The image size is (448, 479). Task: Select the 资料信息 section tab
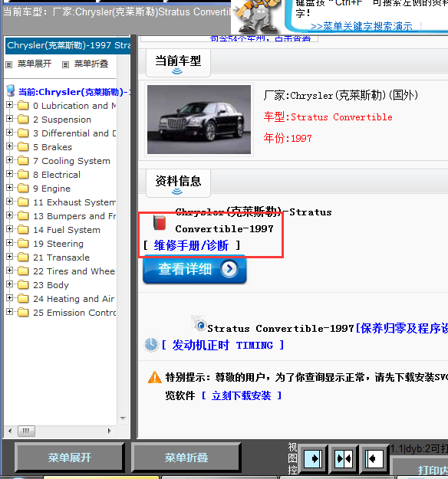[x=178, y=183]
